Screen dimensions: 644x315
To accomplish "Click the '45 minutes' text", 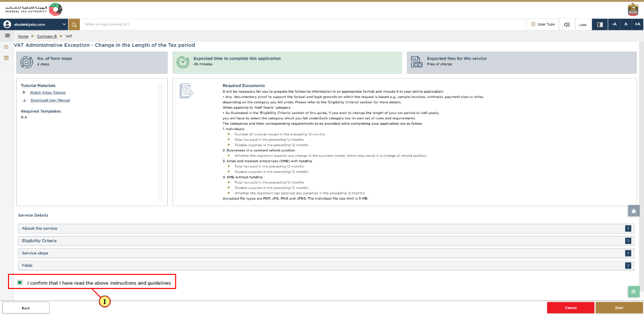I will point(203,64).
